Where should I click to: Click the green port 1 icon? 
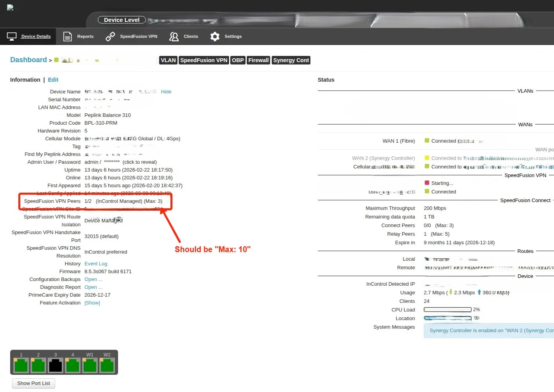(x=21, y=366)
